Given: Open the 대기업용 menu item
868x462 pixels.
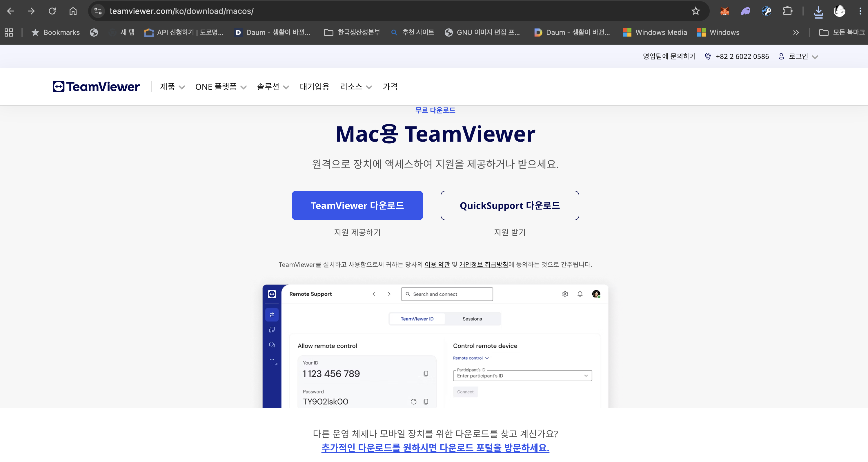Looking at the screenshot, I should 314,87.
